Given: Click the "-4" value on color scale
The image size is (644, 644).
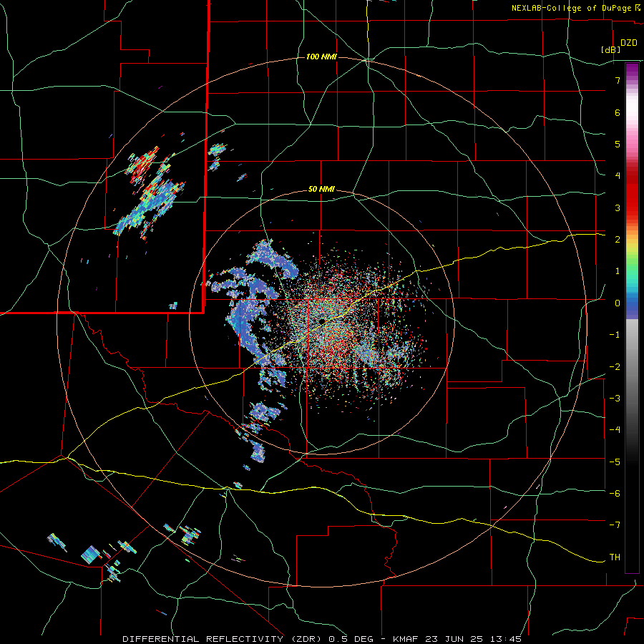Looking at the screenshot, I should [615, 430].
